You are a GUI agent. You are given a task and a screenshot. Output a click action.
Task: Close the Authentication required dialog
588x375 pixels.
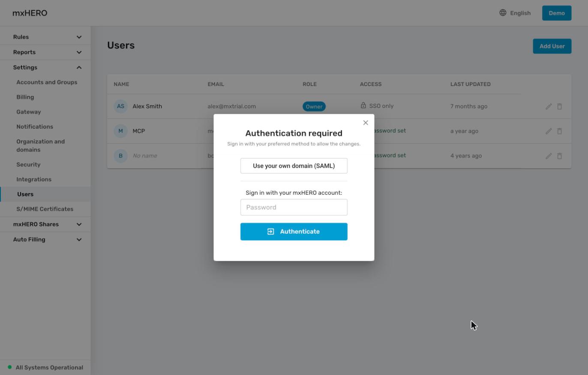coord(366,123)
